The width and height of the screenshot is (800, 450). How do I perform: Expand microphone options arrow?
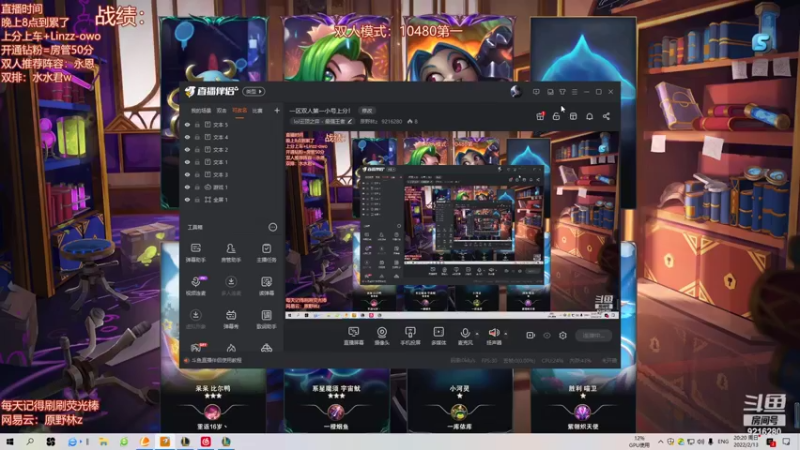pyautogui.click(x=477, y=334)
